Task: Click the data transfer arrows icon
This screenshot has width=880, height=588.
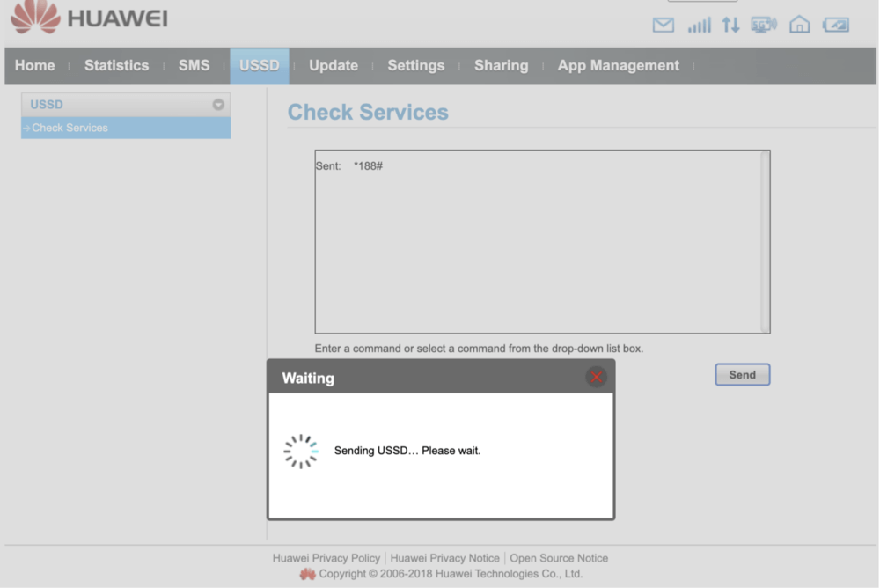Action: (x=730, y=26)
